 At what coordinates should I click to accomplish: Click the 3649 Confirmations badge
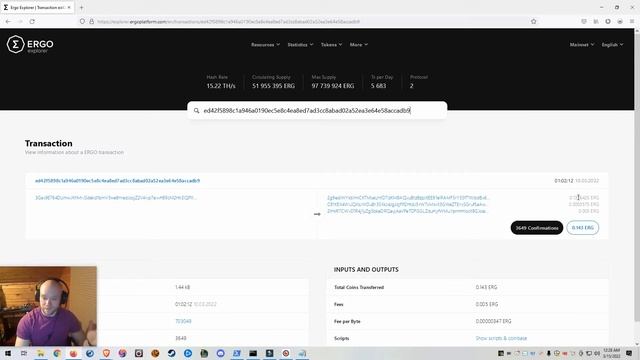[x=537, y=228]
